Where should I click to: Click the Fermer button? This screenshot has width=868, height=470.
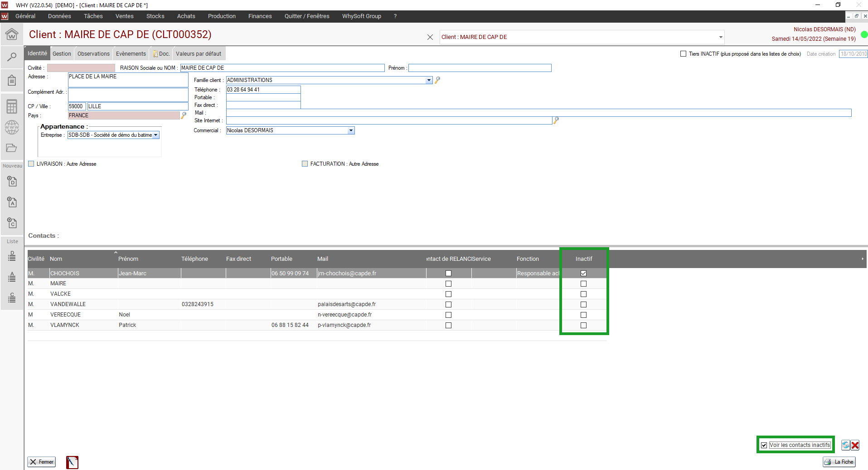coord(42,462)
